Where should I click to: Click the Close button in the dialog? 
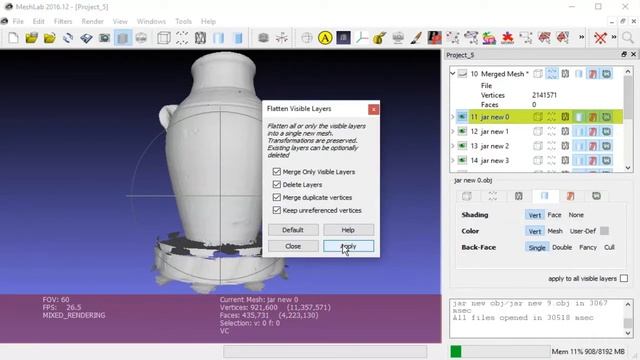point(293,246)
